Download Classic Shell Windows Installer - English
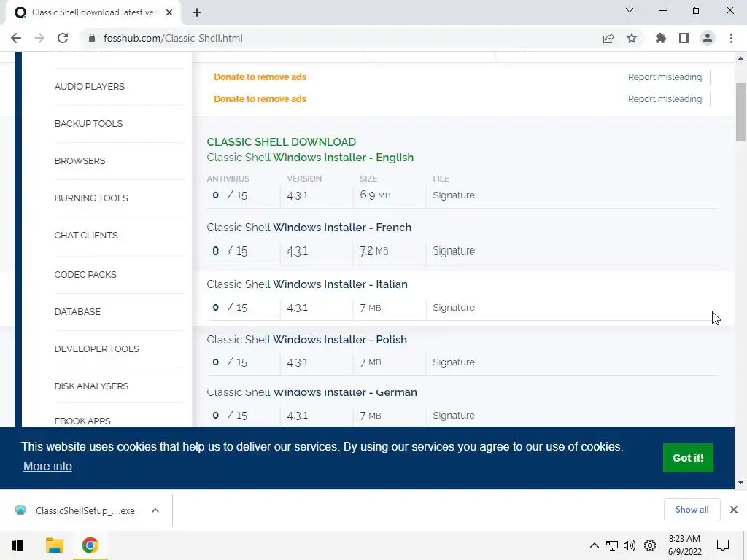This screenshot has height=560, width=747. [309, 157]
